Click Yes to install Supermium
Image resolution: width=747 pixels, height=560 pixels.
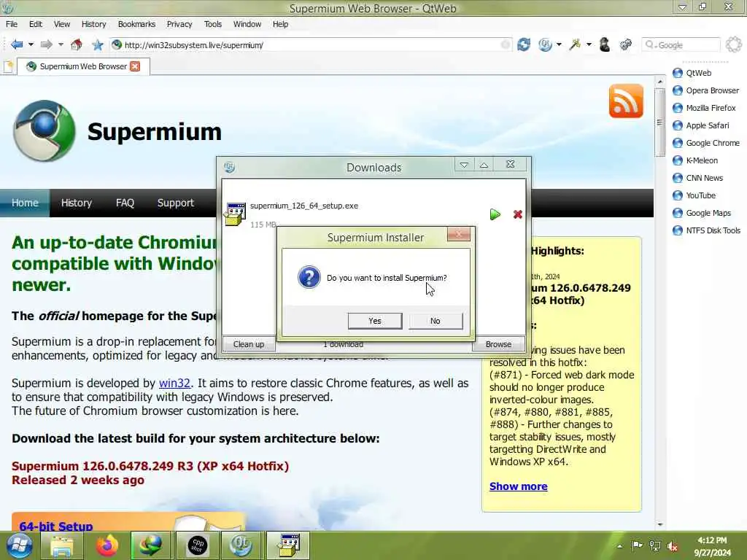(x=375, y=321)
